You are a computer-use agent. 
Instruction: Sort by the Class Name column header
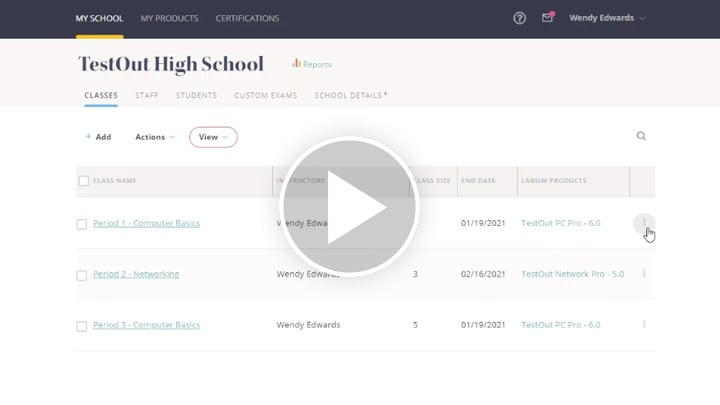114,180
